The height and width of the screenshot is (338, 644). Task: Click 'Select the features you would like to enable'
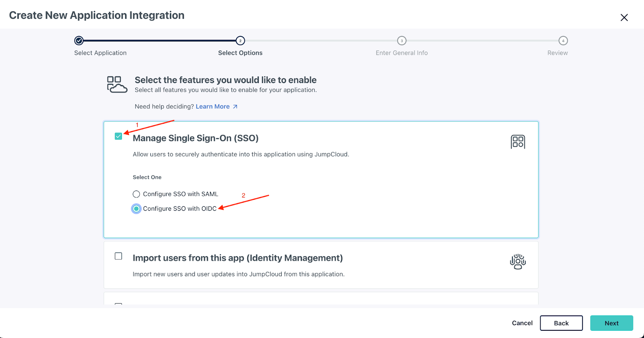tap(225, 80)
